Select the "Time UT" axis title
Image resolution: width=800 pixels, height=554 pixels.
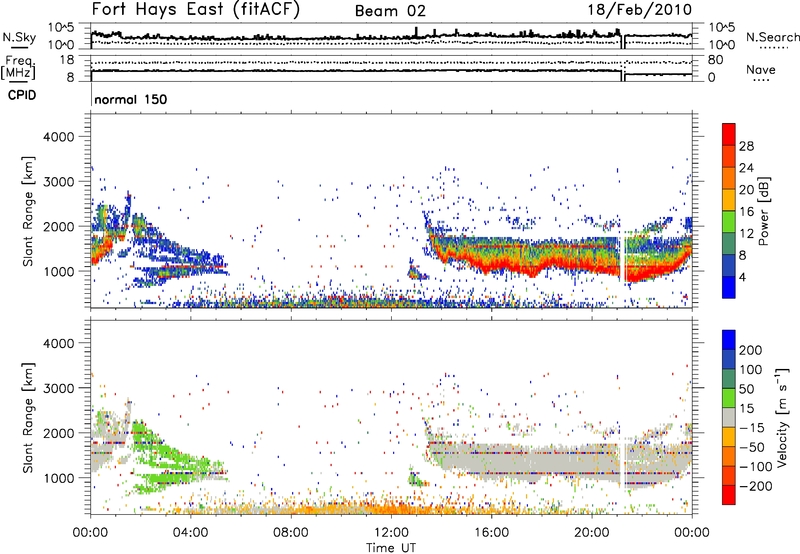391,548
